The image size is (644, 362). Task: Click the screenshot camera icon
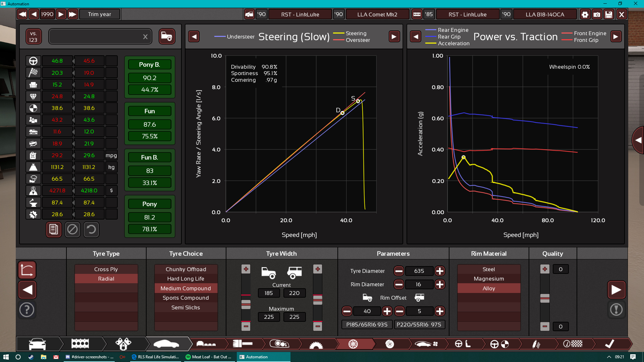(x=597, y=14)
